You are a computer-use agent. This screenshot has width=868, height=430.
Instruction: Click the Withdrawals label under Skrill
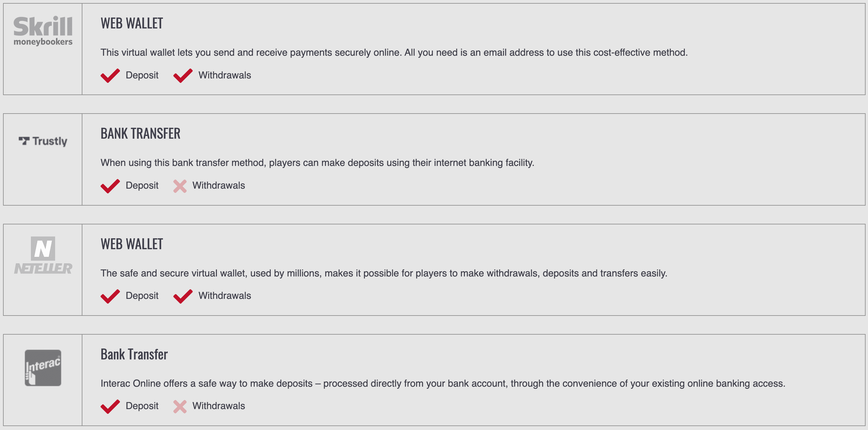tap(225, 75)
